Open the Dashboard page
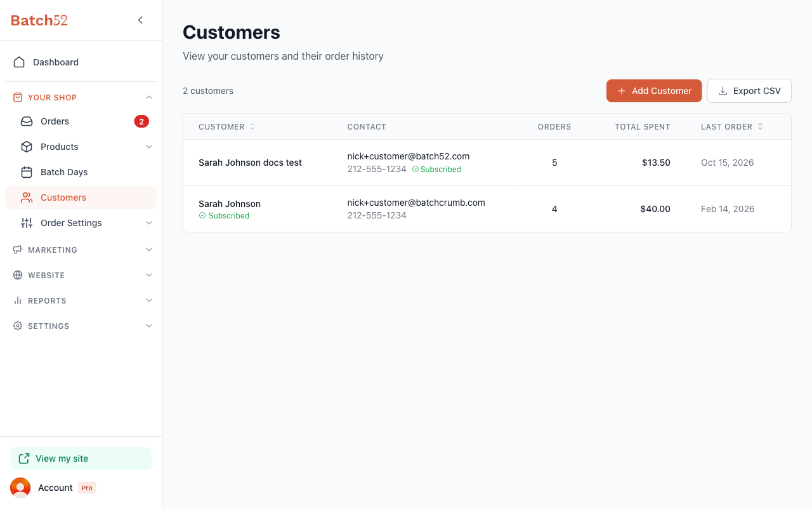Image resolution: width=812 pixels, height=508 pixels. [x=81, y=62]
